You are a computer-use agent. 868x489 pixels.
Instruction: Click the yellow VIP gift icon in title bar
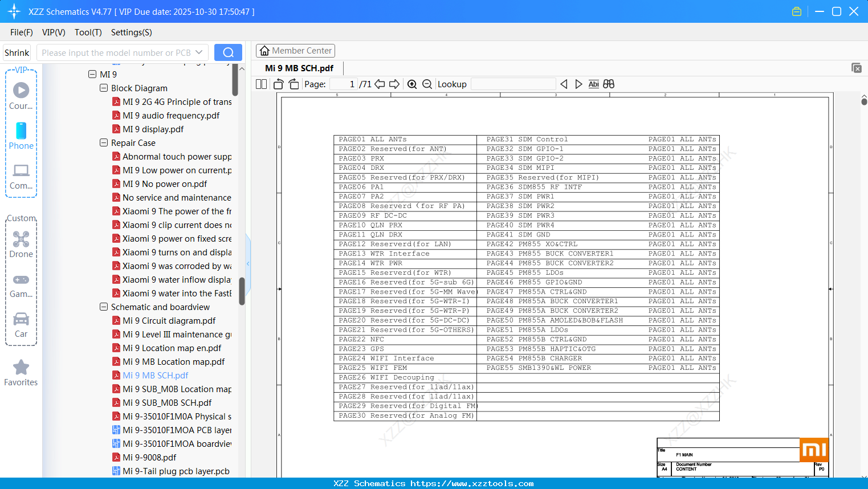[797, 11]
